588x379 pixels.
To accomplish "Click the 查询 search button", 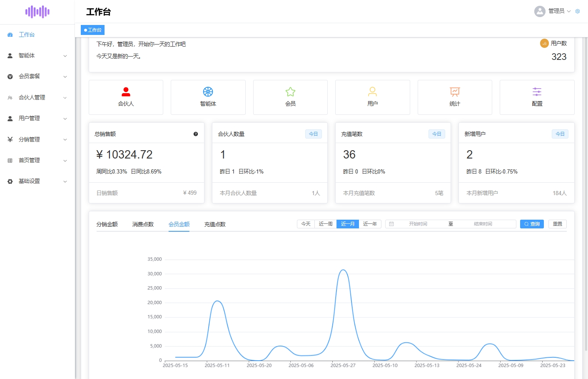I will [532, 224].
